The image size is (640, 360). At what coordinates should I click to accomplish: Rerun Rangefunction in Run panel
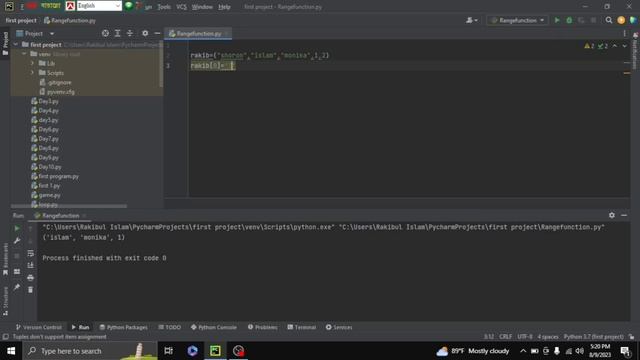coord(17,229)
